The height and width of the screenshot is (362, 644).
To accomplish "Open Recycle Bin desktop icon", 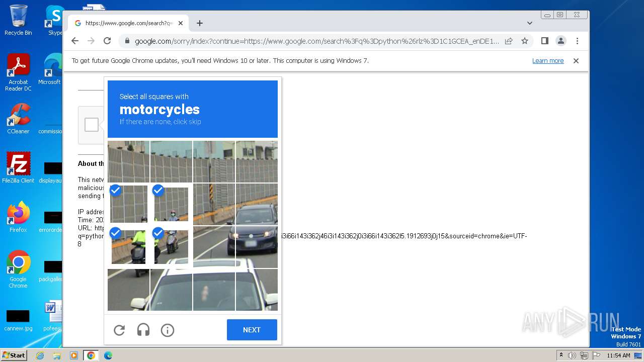I will point(18,20).
